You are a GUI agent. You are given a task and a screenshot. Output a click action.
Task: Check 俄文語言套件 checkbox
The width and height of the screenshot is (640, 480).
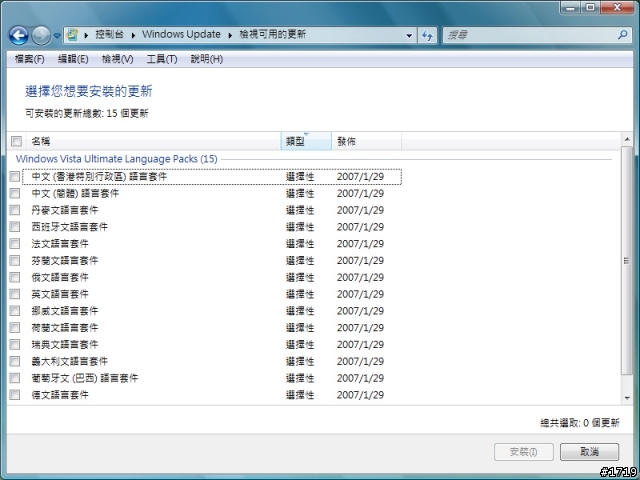pos(15,278)
